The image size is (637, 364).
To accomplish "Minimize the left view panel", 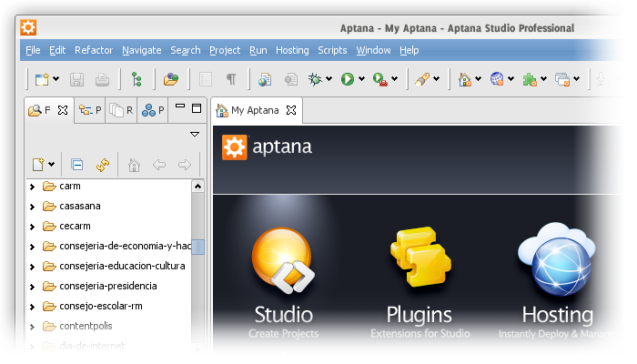I will [180, 106].
